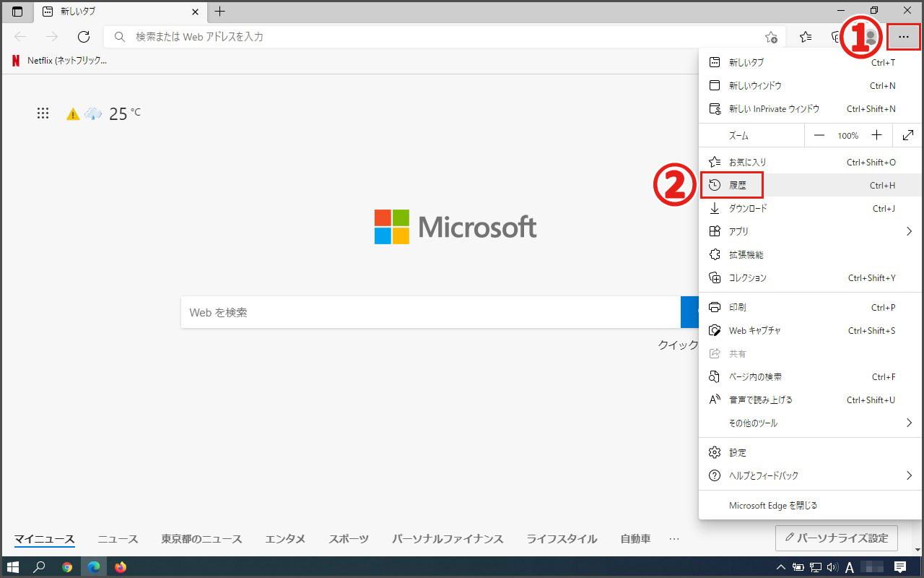Show more news categories ellipsis
924x578 pixels.
point(674,539)
